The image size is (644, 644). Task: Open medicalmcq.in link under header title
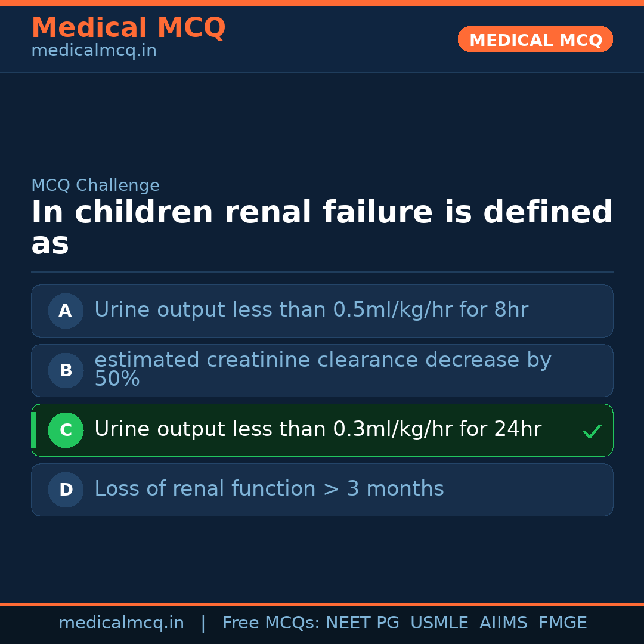[94, 51]
